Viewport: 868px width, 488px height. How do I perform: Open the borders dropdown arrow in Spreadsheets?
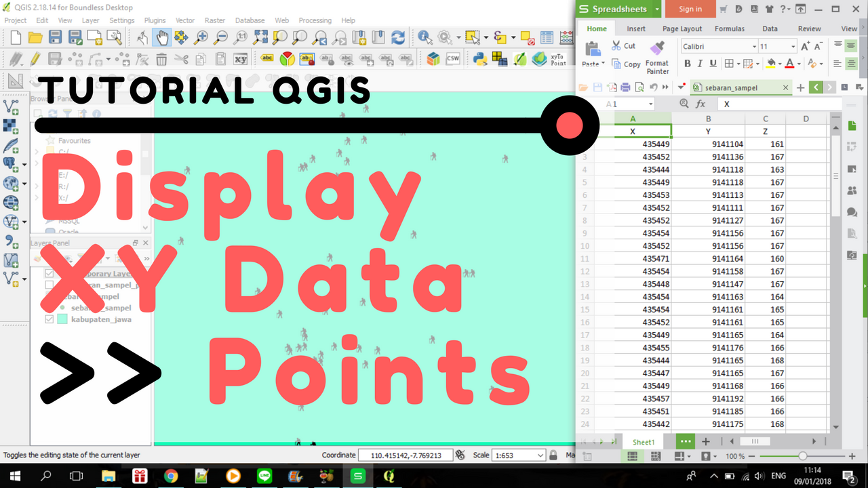(738, 64)
